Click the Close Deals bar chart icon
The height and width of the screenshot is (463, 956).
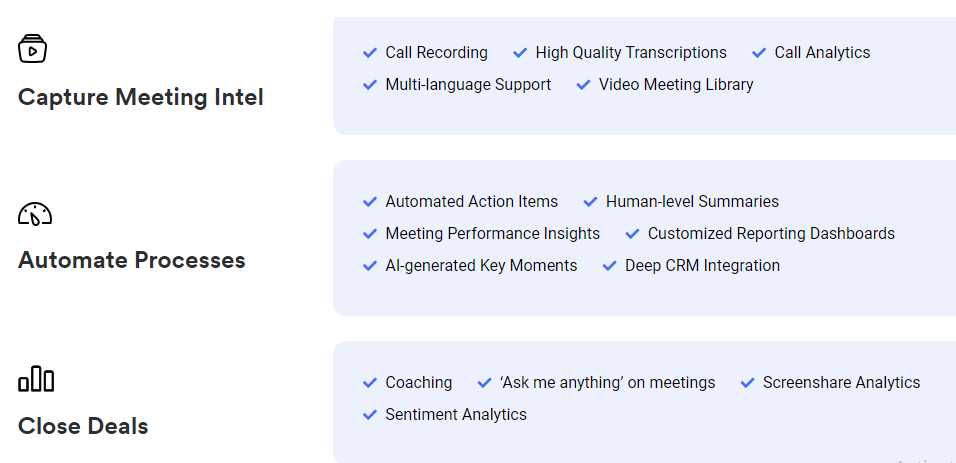36,379
